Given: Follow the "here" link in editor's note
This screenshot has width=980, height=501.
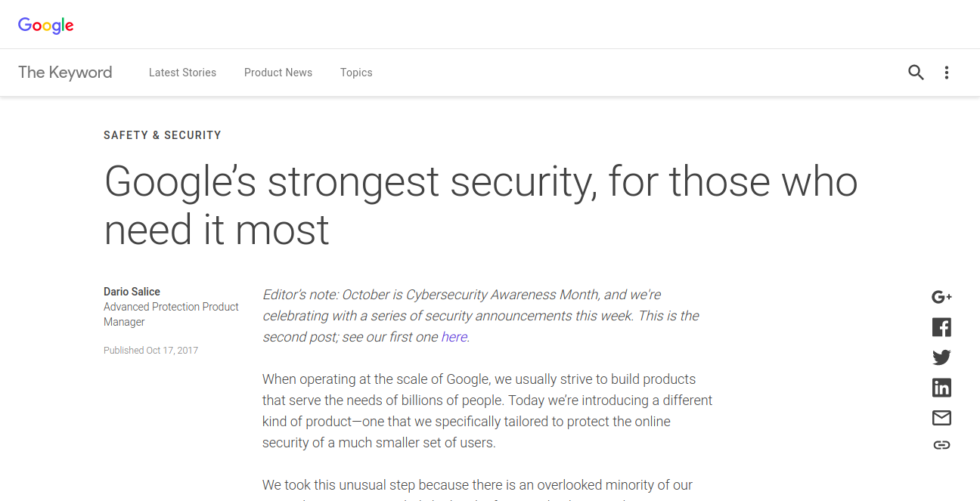Looking at the screenshot, I should (x=454, y=337).
